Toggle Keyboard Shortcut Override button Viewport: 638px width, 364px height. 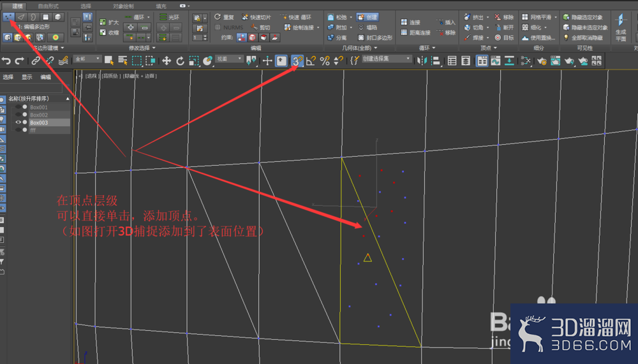pos(281,61)
